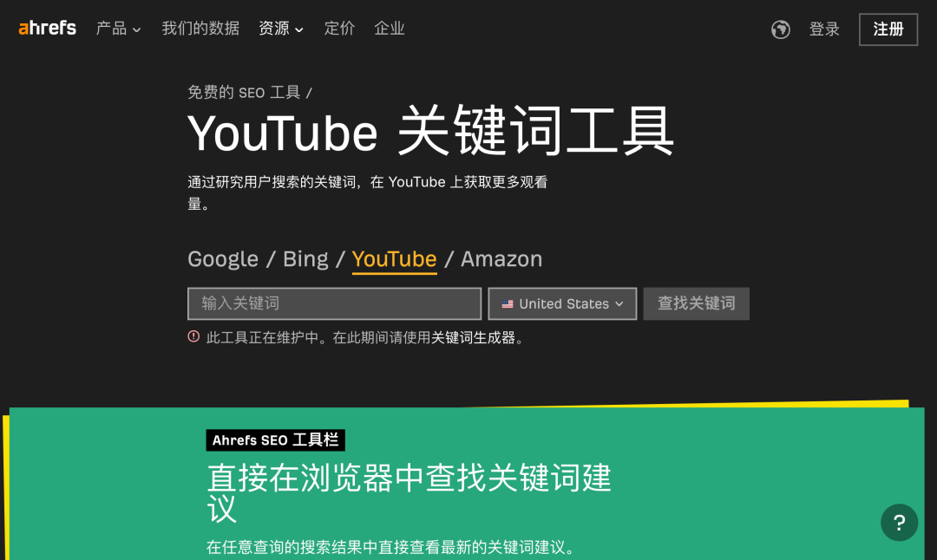Switch to the Google tab
This screenshot has width=937, height=560.
(x=223, y=259)
